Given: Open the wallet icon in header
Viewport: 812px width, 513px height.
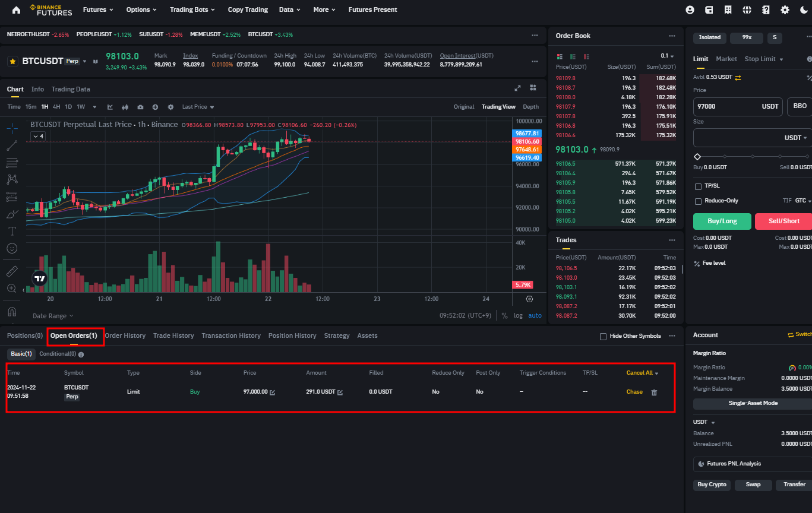Looking at the screenshot, I should [709, 9].
